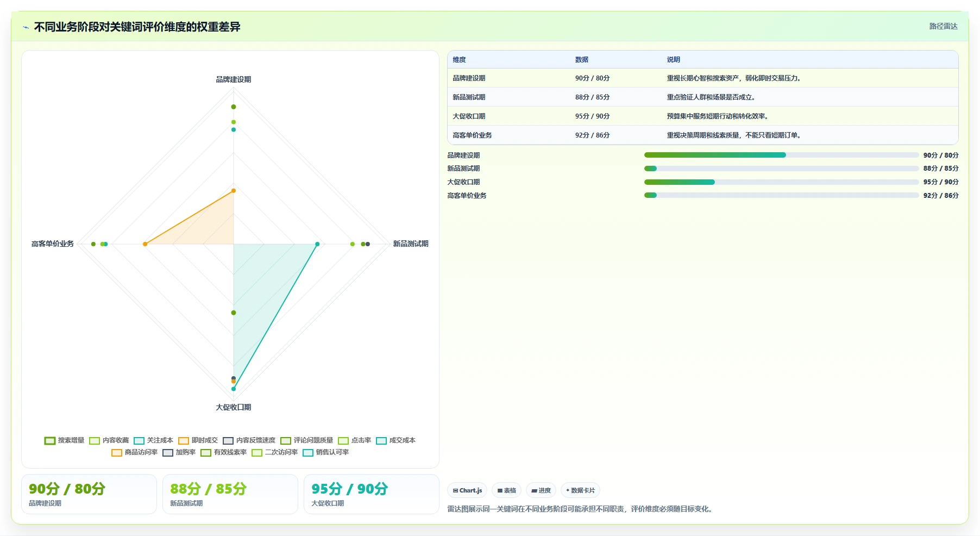Click the 大促收口期 radar axis label
980x536 pixels.
(x=234, y=407)
